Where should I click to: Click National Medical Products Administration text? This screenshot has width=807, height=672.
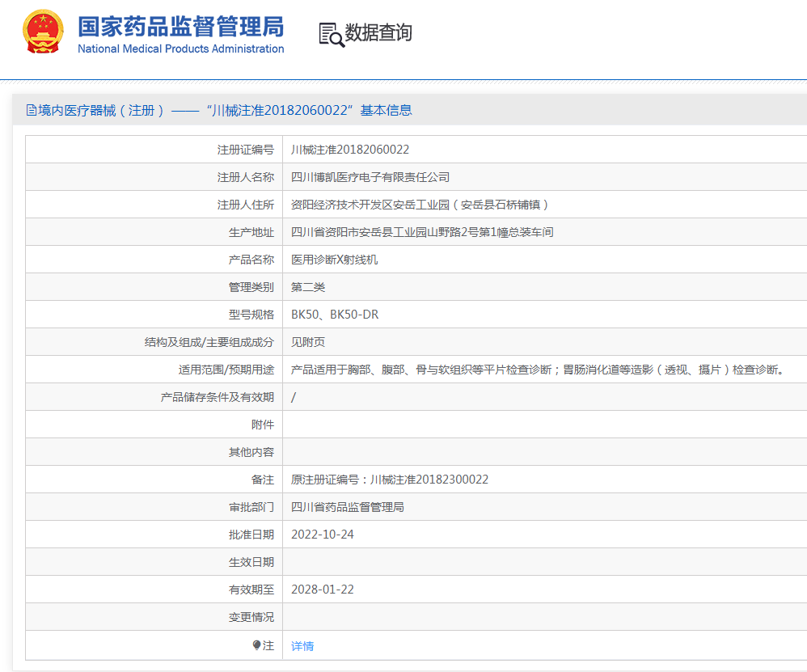coord(180,49)
